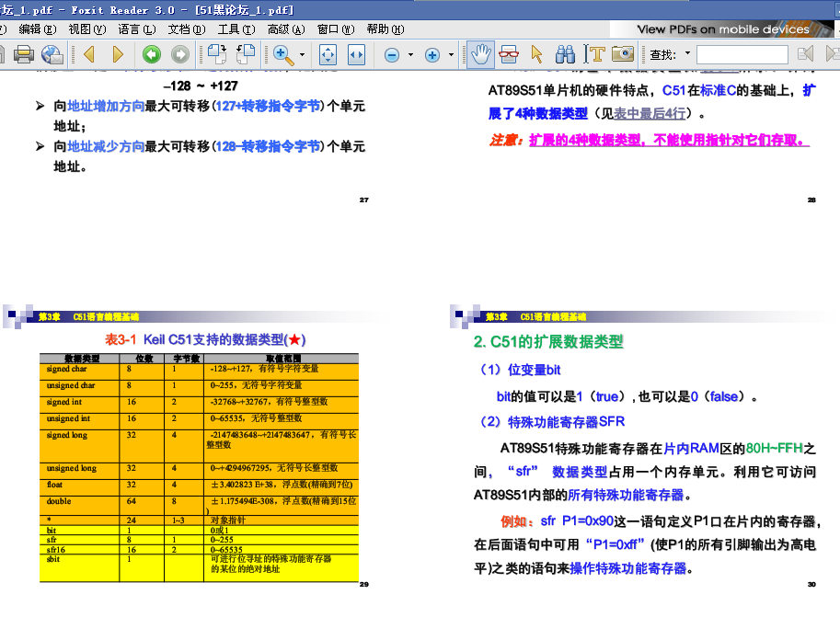Click View PDFs on mobile devices banner
The image size is (840, 617).
click(722, 29)
